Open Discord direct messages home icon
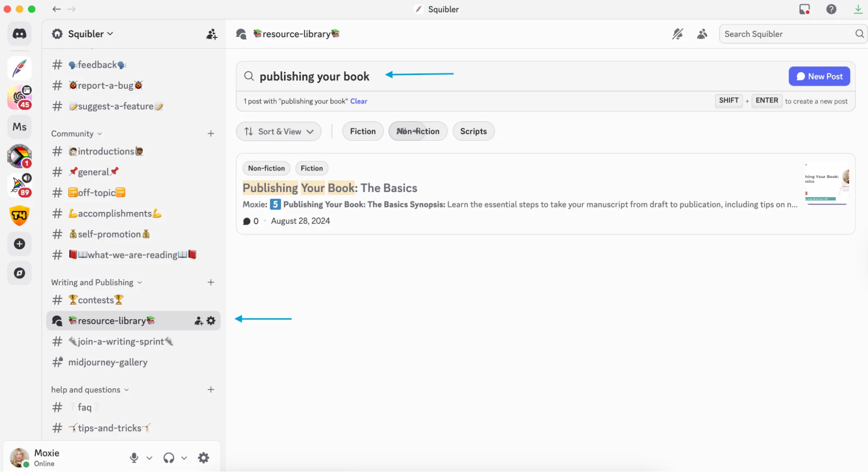868x472 pixels. (x=20, y=34)
